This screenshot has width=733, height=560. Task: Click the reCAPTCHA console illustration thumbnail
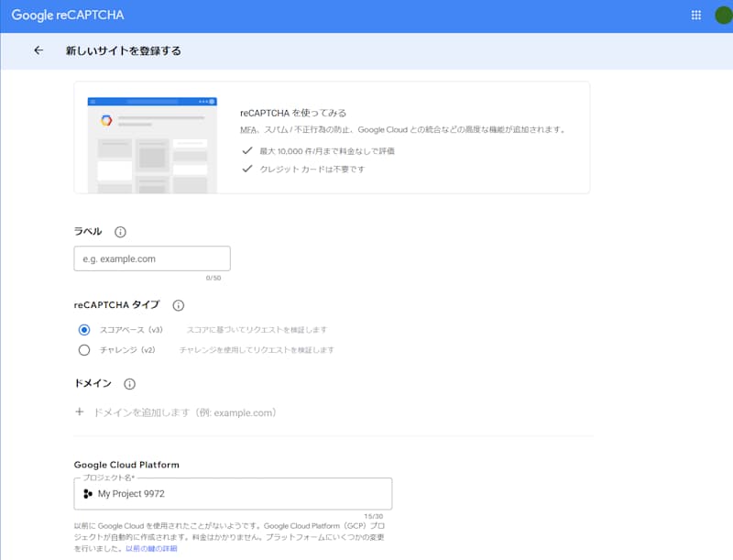pyautogui.click(x=152, y=145)
